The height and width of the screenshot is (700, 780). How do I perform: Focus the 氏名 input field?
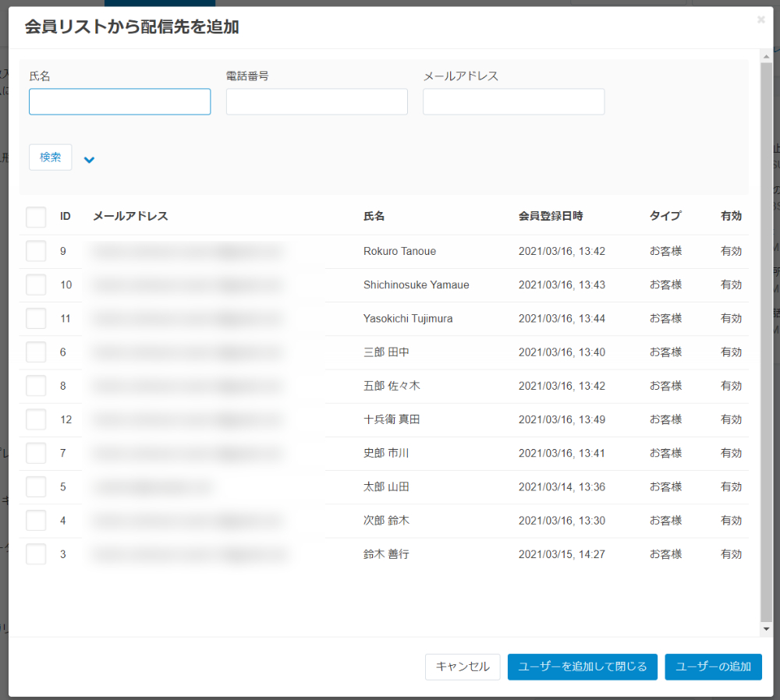click(120, 101)
